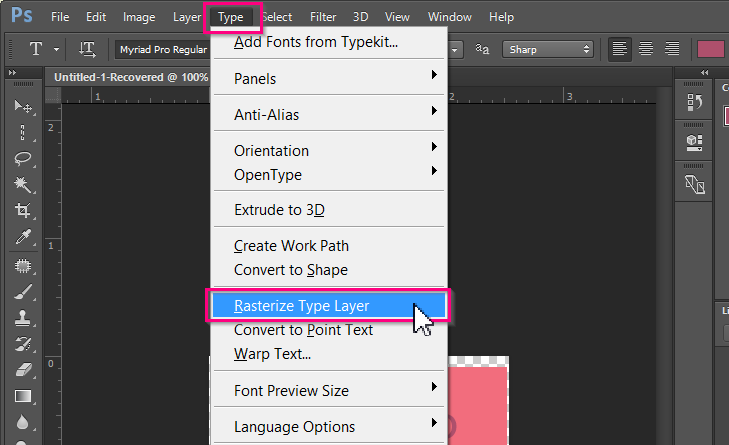Enable right align text
The image size is (729, 445).
coord(672,49)
